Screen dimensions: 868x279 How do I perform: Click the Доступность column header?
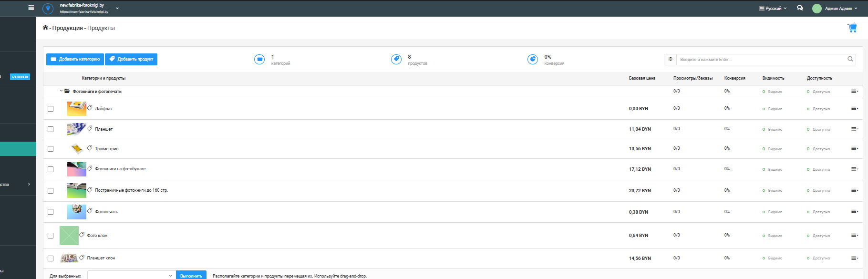point(819,78)
